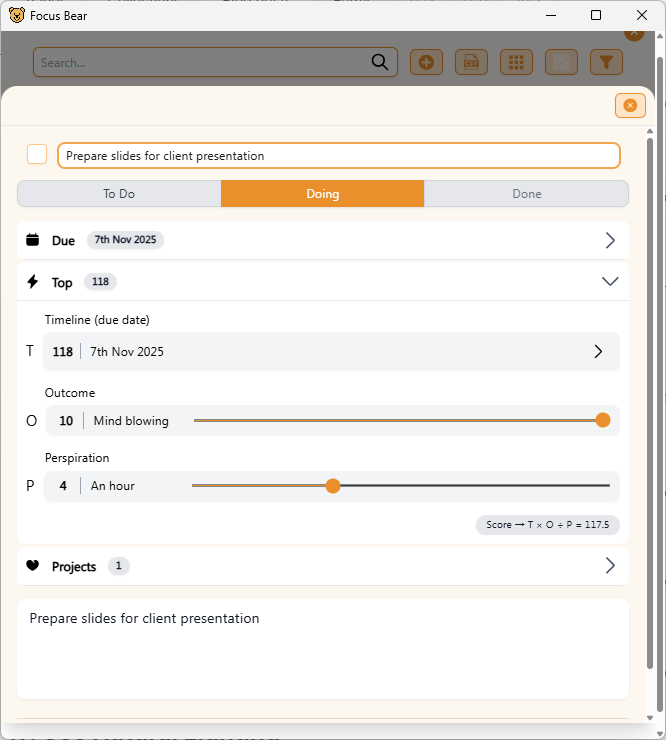This screenshot has width=666, height=740.
Task: Click the detail panel vertical scrollbar
Action: pos(649,403)
